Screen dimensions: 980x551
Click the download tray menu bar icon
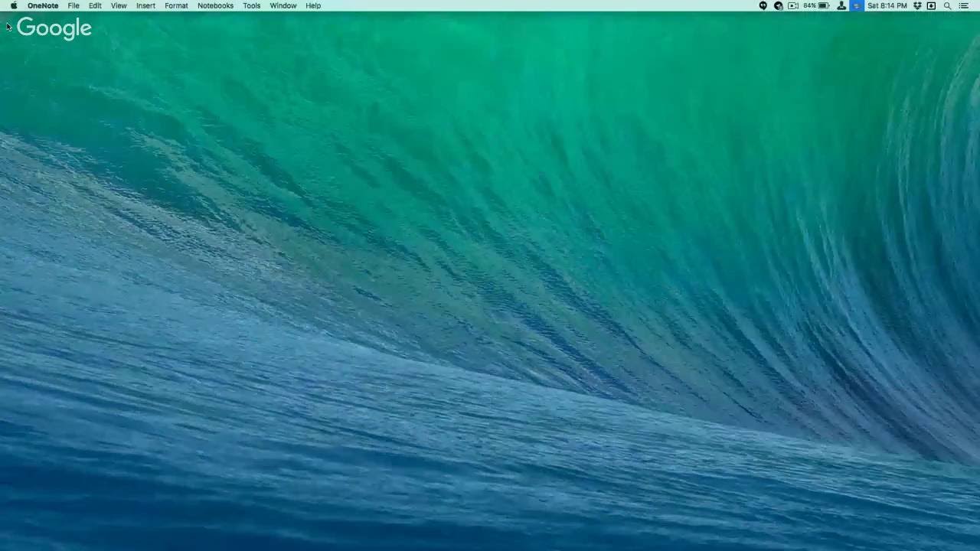tap(931, 5)
